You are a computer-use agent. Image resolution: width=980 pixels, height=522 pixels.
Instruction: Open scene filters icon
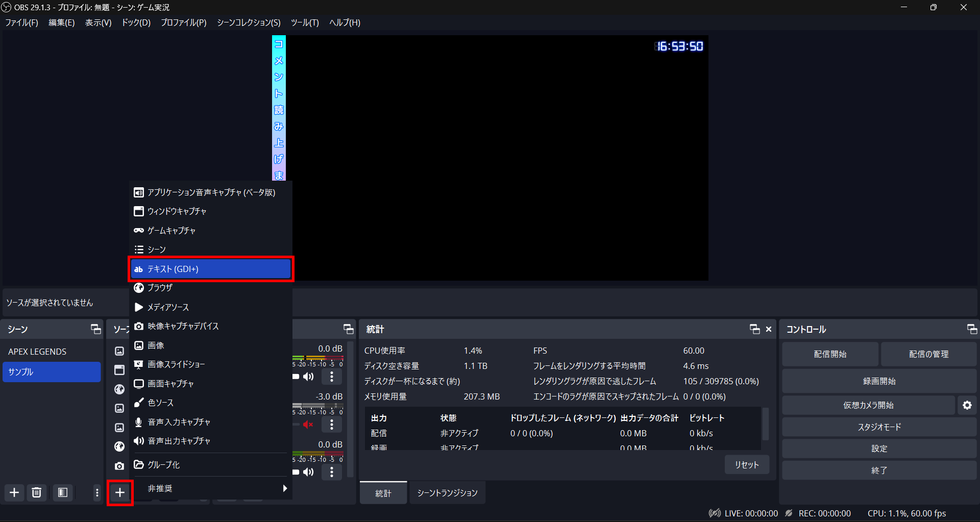click(x=63, y=492)
